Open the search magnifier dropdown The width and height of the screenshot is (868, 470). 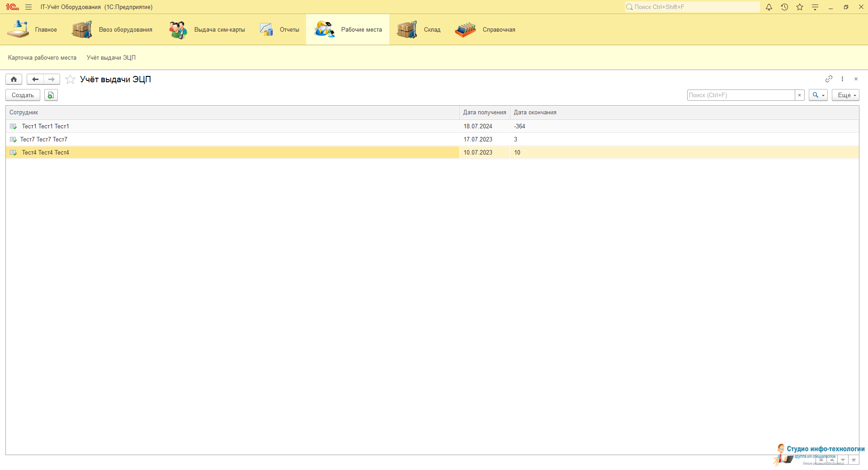click(818, 95)
